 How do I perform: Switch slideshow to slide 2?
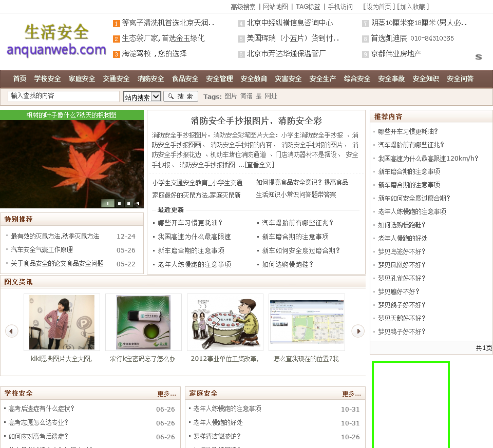pos(119,203)
